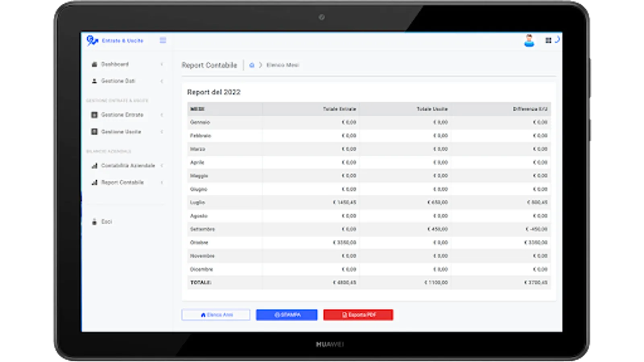
Task: Click the MESE column header
Action: 197,109
